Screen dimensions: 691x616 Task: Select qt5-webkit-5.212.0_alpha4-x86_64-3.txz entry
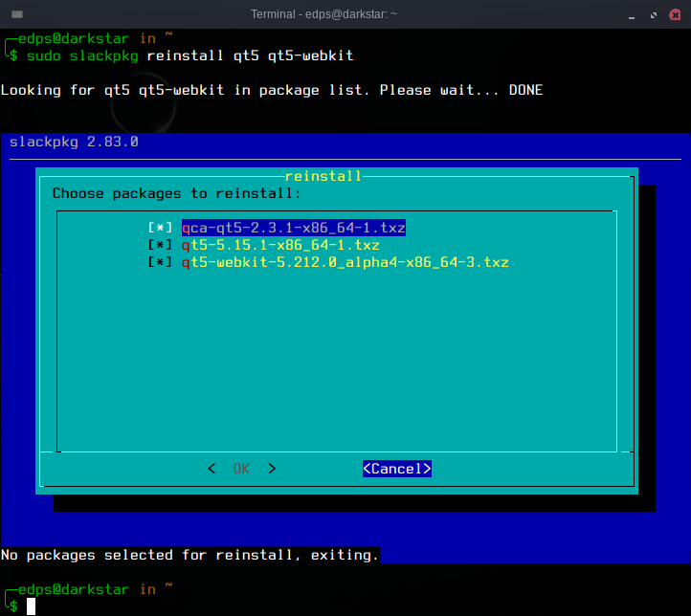pos(345,262)
